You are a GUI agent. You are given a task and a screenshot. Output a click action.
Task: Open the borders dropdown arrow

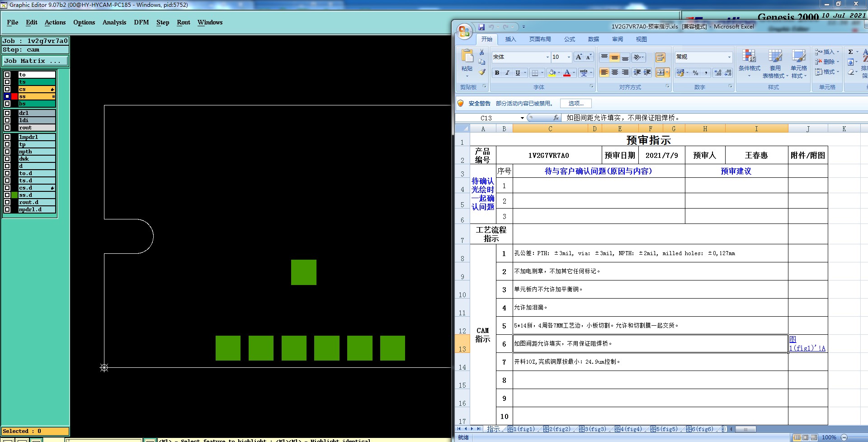(542, 73)
